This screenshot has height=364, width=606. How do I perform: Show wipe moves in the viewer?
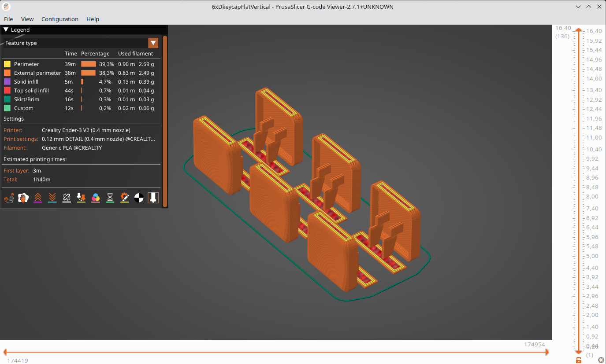[x=23, y=198]
